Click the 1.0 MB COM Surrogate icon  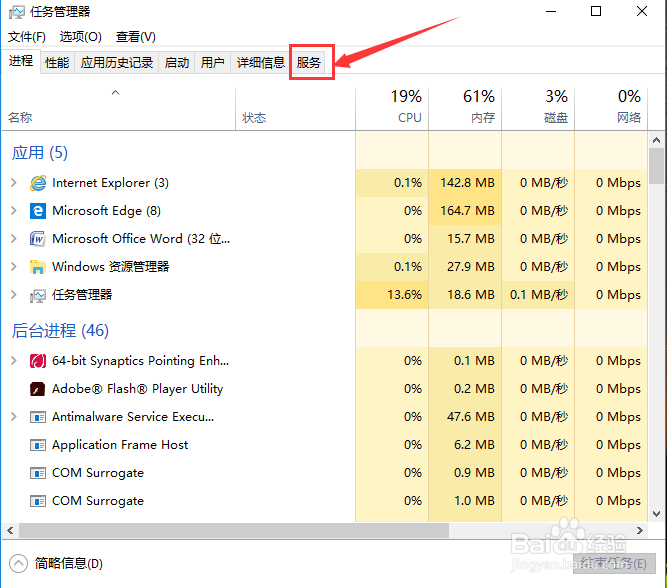(x=38, y=501)
